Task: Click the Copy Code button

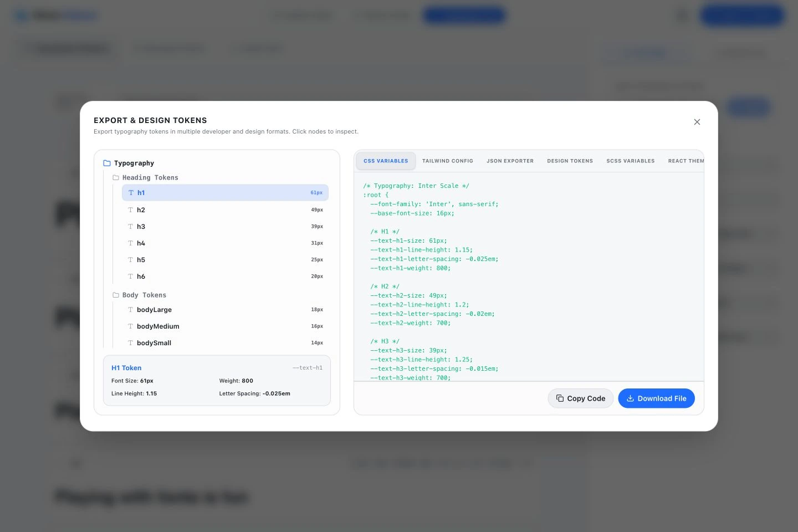Action: [581, 398]
